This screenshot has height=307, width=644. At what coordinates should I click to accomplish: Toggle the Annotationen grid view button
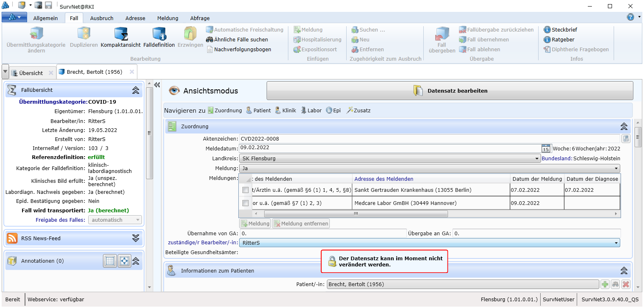point(110,261)
